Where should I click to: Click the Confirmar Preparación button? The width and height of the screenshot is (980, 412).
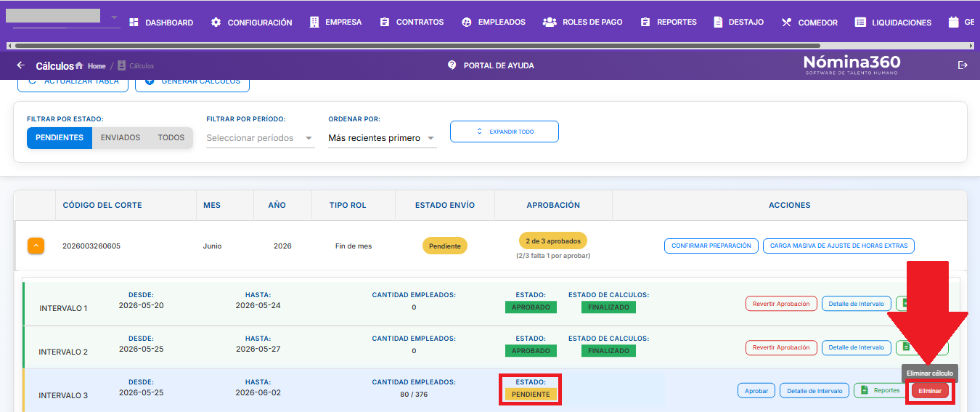coord(711,246)
